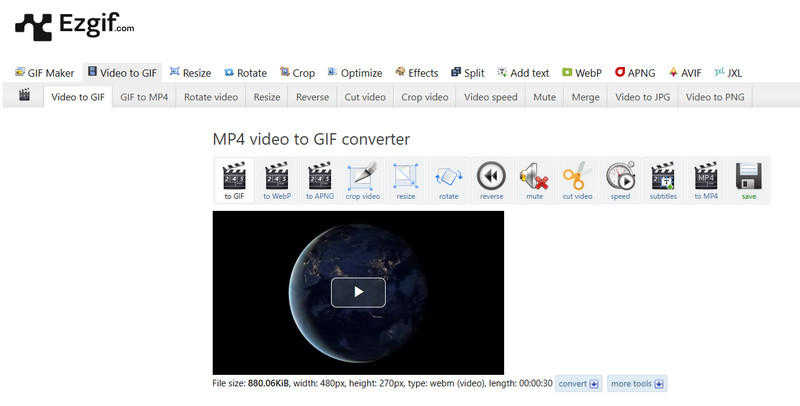Switch to the Merge tab
Viewport: 800px width, 406px height.
pos(585,97)
